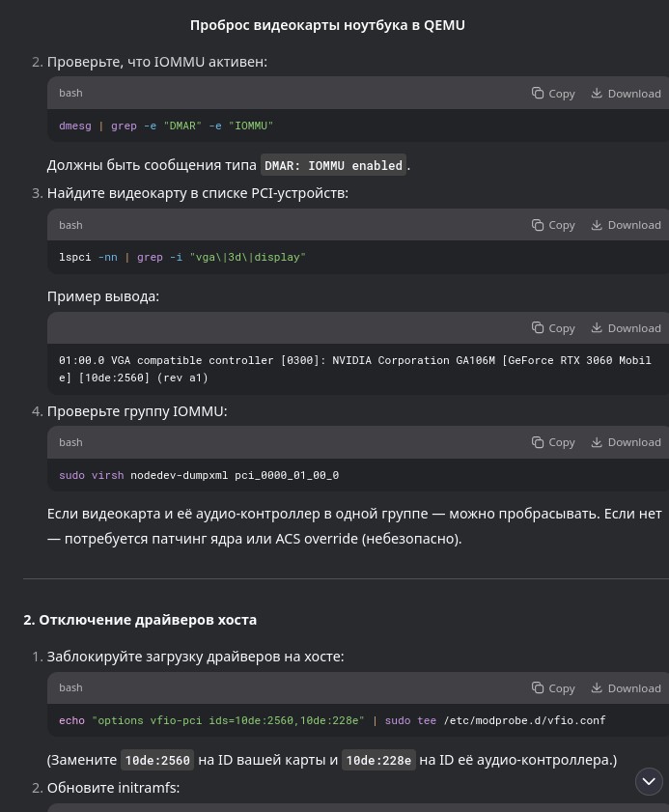Viewport: 669px width, 812px height.
Task: Copy the dmesg grep DMAR command
Action: pyautogui.click(x=553, y=94)
